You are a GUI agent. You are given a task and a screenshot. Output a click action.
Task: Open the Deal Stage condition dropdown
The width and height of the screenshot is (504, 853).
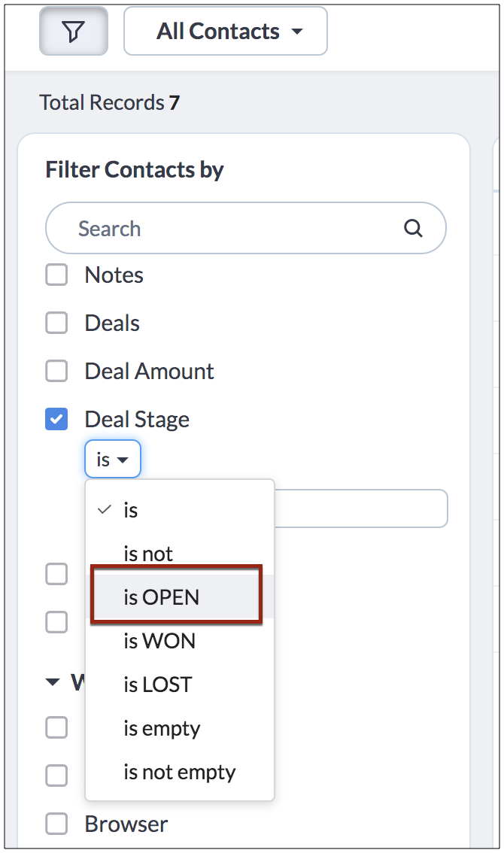point(112,459)
